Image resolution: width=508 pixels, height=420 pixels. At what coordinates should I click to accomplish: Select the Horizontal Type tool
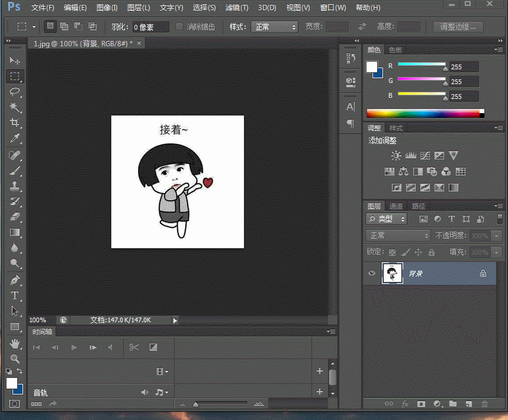pos(15,295)
